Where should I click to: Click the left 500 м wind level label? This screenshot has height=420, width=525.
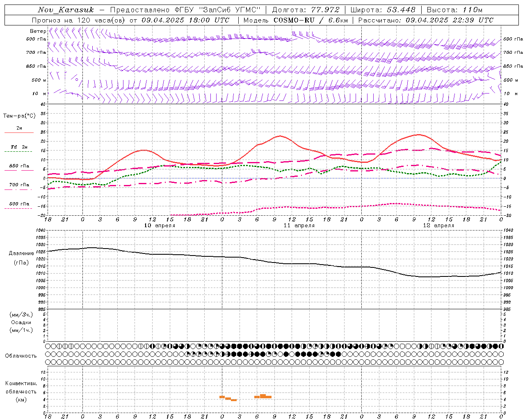pos(39,80)
